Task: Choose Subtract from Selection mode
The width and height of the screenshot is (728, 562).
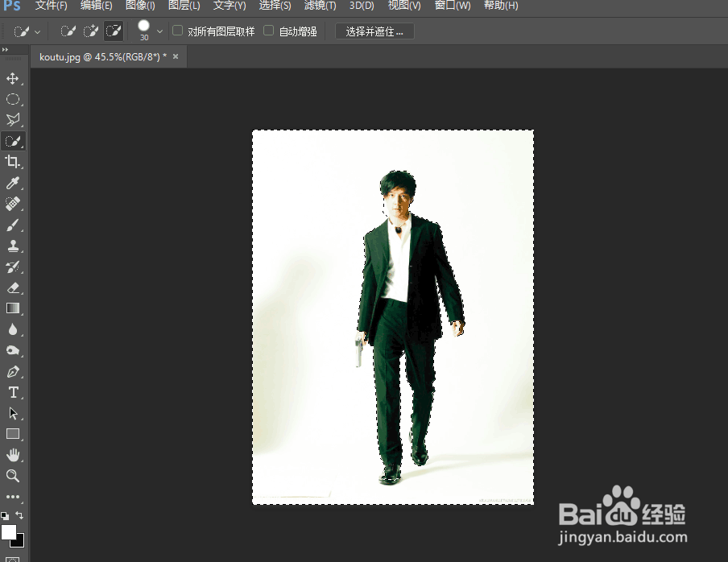Action: tap(114, 31)
